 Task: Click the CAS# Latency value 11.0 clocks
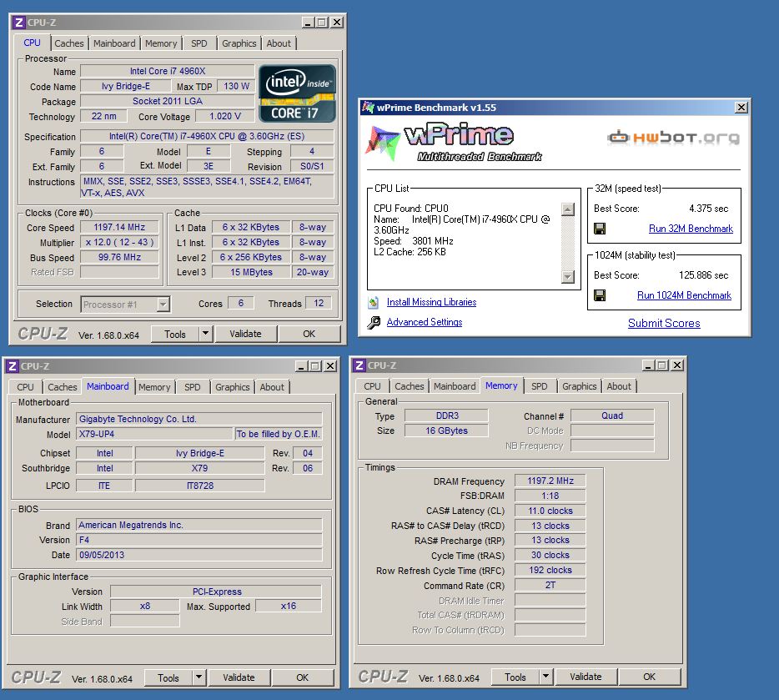(x=550, y=511)
